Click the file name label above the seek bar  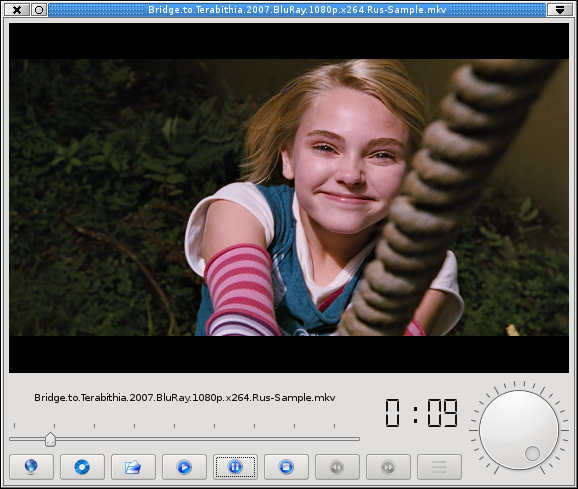point(185,398)
